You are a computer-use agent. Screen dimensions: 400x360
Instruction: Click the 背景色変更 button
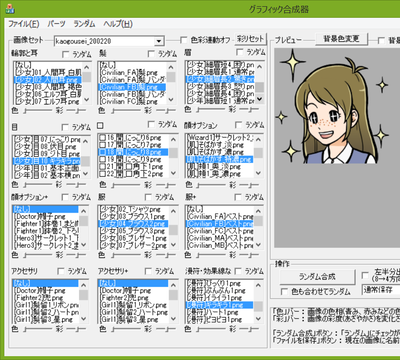341,39
